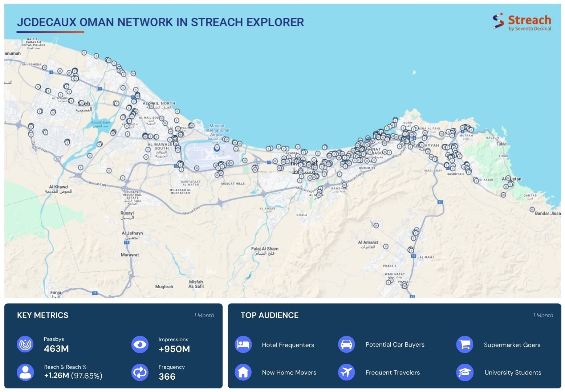Click the +950M impressions value
The image size is (565, 392).
(174, 349)
